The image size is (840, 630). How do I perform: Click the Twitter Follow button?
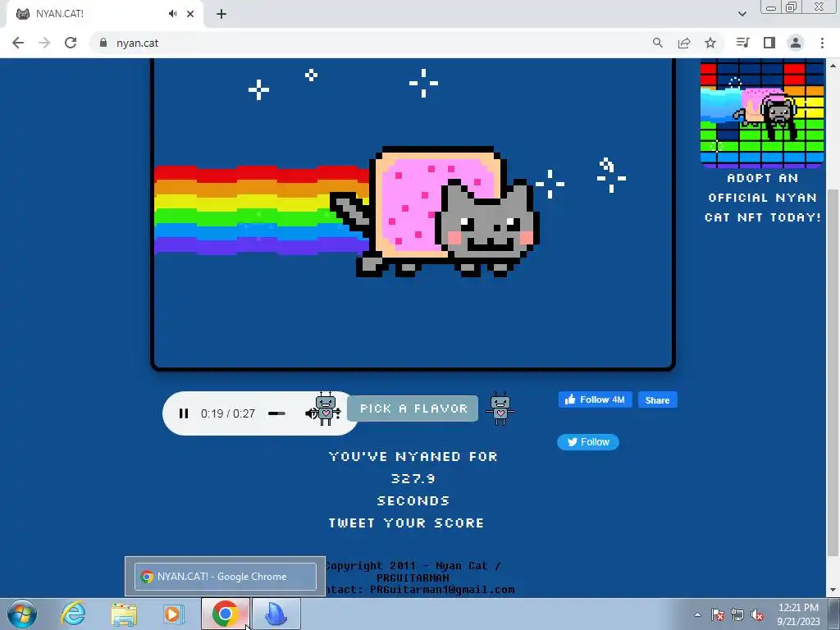point(587,442)
